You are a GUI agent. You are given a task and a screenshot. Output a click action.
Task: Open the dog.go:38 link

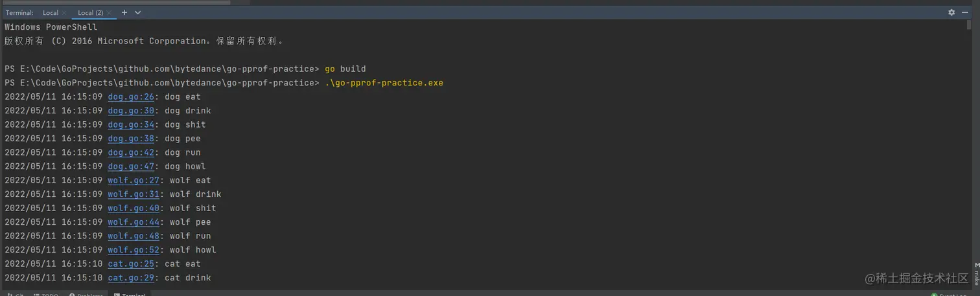click(x=131, y=139)
